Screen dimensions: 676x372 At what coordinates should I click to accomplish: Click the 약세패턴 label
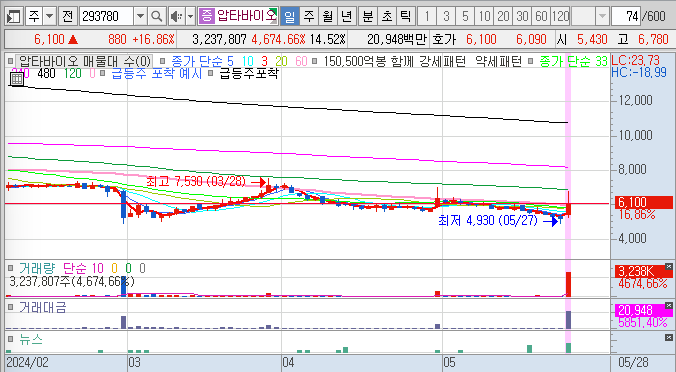pyautogui.click(x=498, y=61)
